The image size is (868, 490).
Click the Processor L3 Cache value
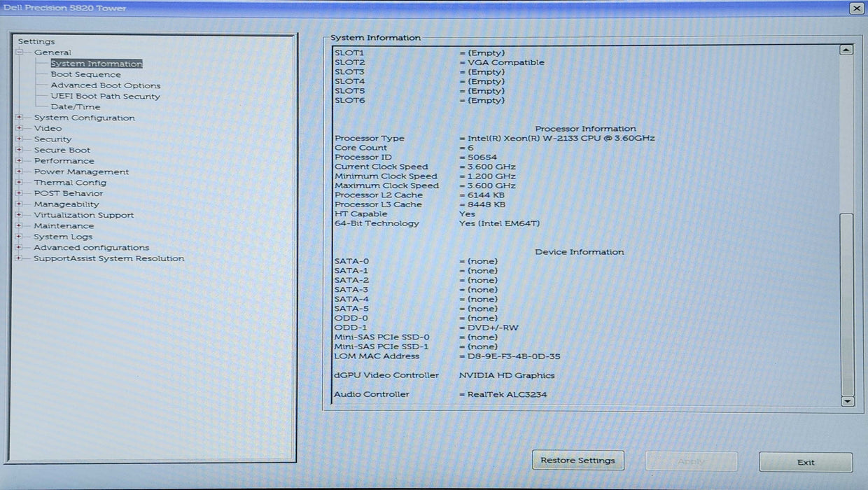(486, 205)
